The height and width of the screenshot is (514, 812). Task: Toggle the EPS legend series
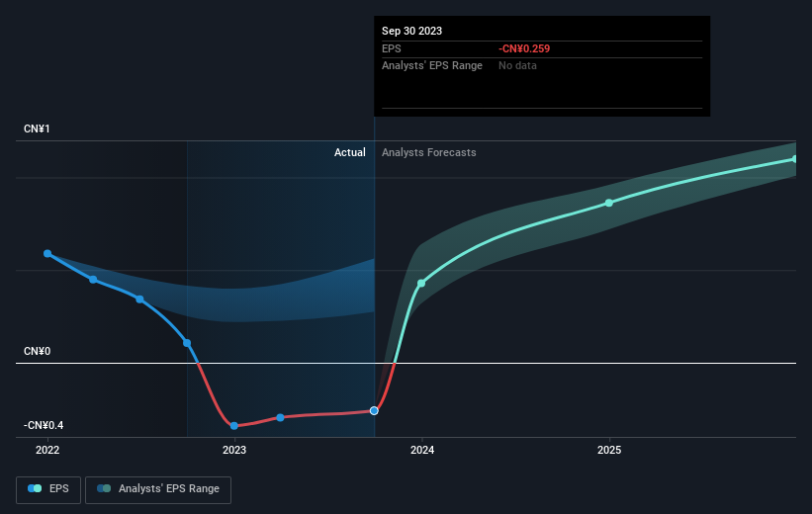pos(48,489)
